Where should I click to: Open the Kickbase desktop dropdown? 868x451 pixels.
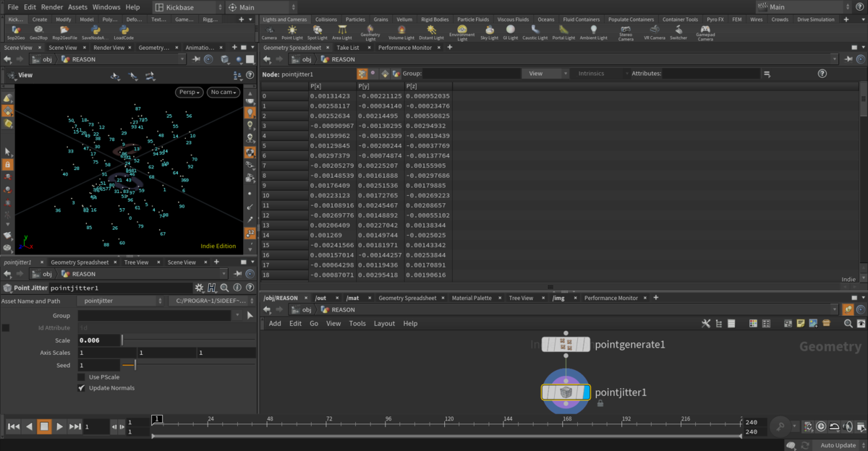pos(188,7)
